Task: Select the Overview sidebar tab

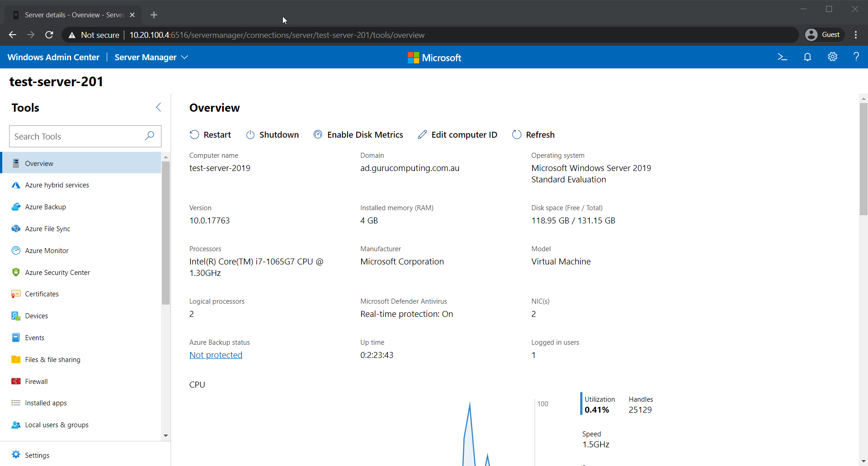Action: [x=39, y=163]
